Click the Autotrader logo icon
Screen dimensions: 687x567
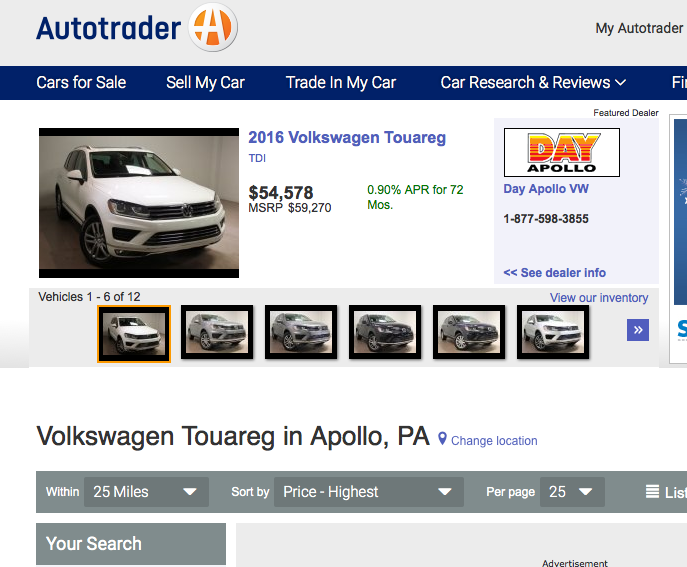point(213,28)
